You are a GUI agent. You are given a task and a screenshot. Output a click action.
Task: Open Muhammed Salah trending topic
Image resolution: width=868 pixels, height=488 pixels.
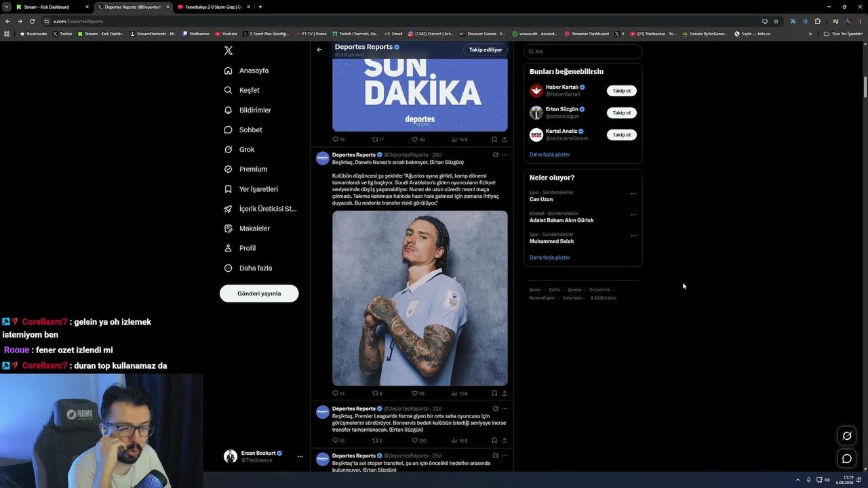pos(551,241)
